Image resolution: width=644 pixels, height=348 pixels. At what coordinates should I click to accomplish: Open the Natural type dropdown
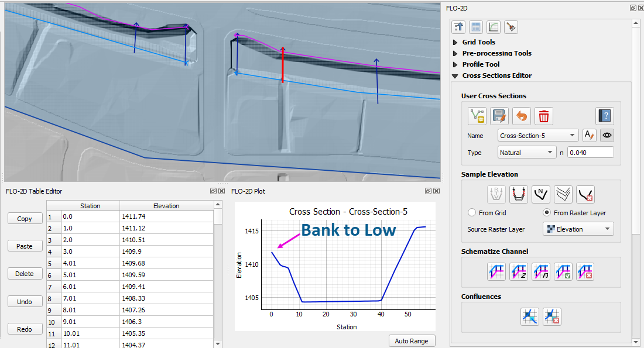pos(526,153)
